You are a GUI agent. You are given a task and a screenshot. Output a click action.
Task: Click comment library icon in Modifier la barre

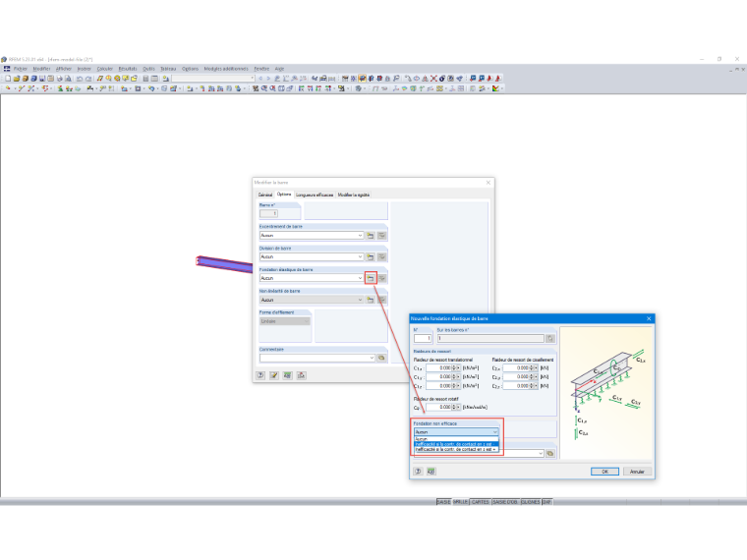381,358
